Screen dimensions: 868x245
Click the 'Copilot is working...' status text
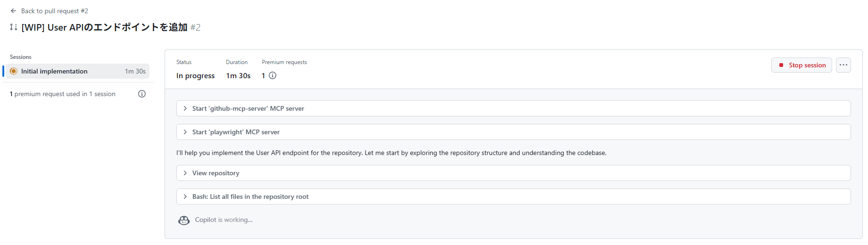(223, 220)
